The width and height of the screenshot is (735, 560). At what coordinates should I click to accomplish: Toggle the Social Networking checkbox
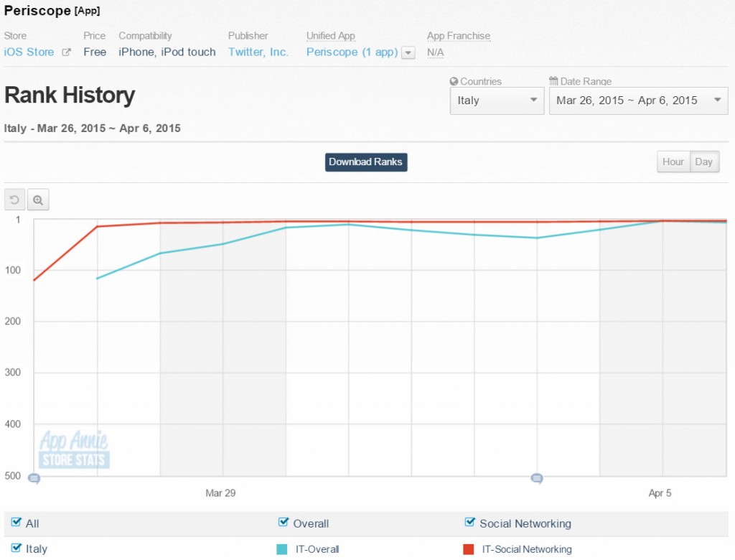point(470,523)
